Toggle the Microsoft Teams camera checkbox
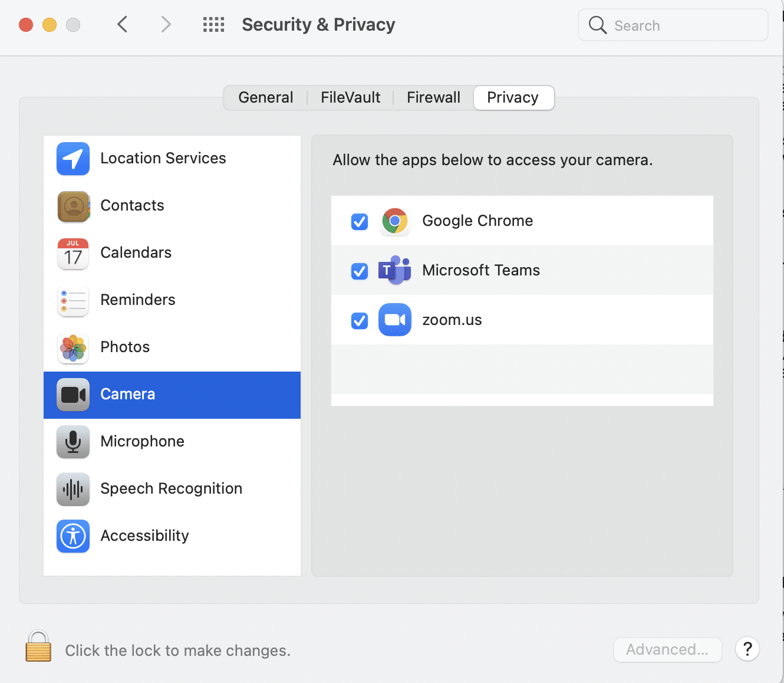784x683 pixels. (360, 271)
